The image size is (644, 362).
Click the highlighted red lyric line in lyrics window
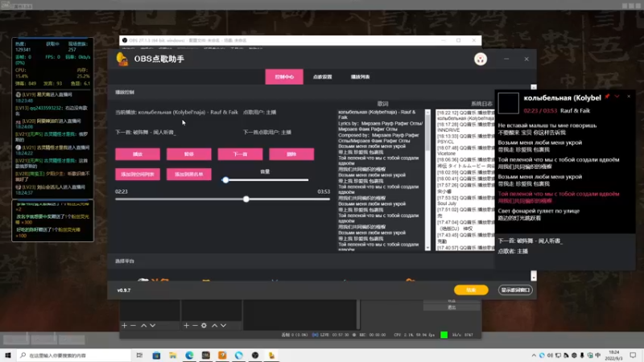point(559,197)
